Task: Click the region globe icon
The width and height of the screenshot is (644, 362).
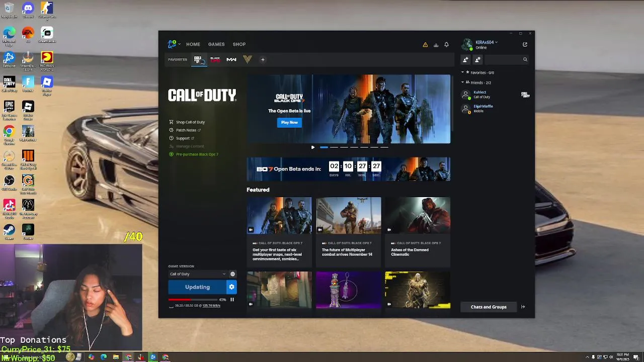Action: [x=232, y=274]
